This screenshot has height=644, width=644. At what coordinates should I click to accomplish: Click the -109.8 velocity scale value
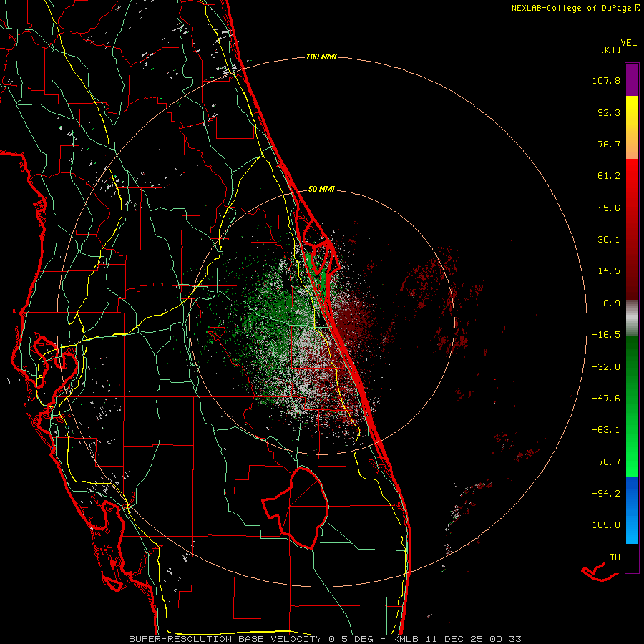603,525
